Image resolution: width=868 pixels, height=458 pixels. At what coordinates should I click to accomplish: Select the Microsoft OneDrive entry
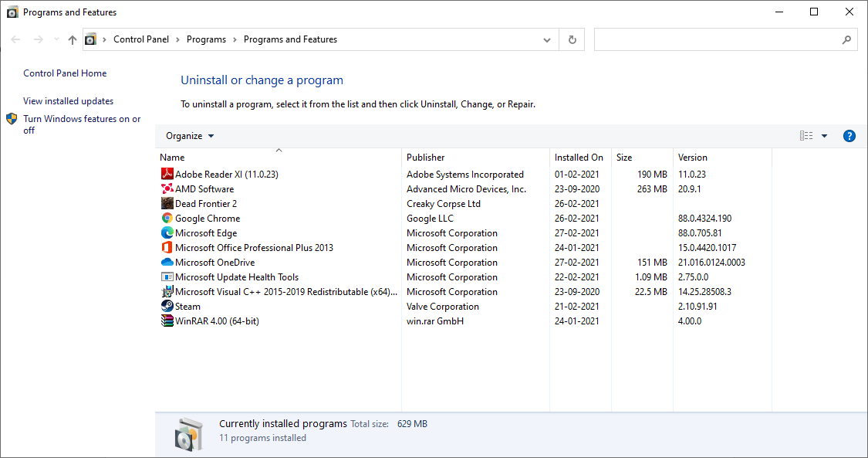(x=214, y=262)
